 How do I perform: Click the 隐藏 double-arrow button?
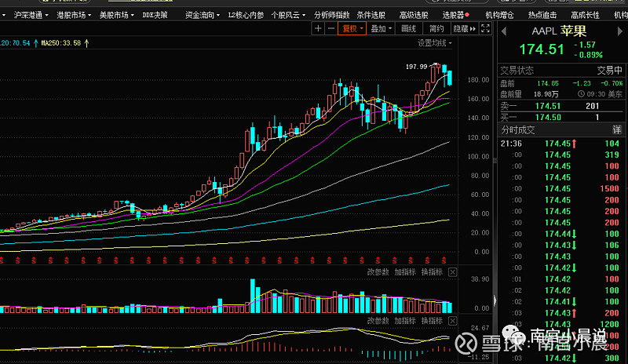[465, 28]
